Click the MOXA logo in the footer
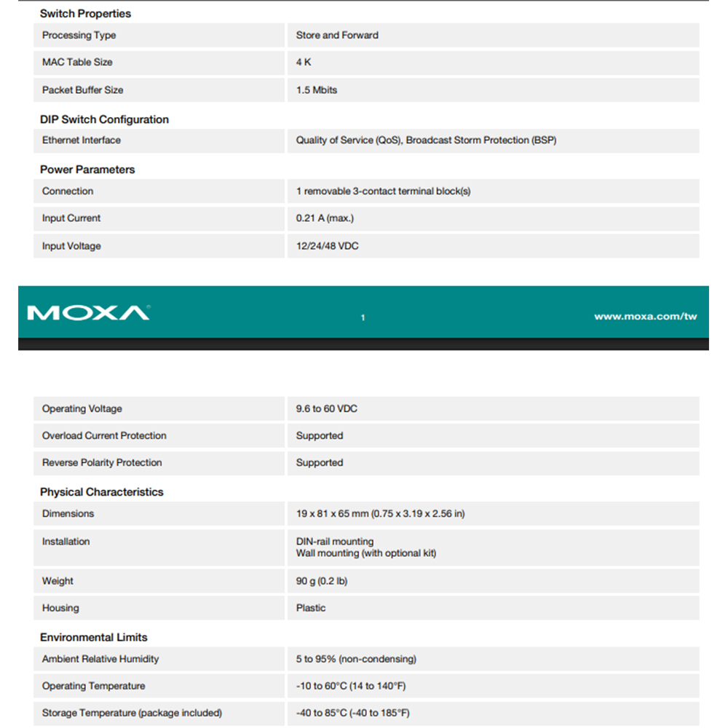 point(88,312)
